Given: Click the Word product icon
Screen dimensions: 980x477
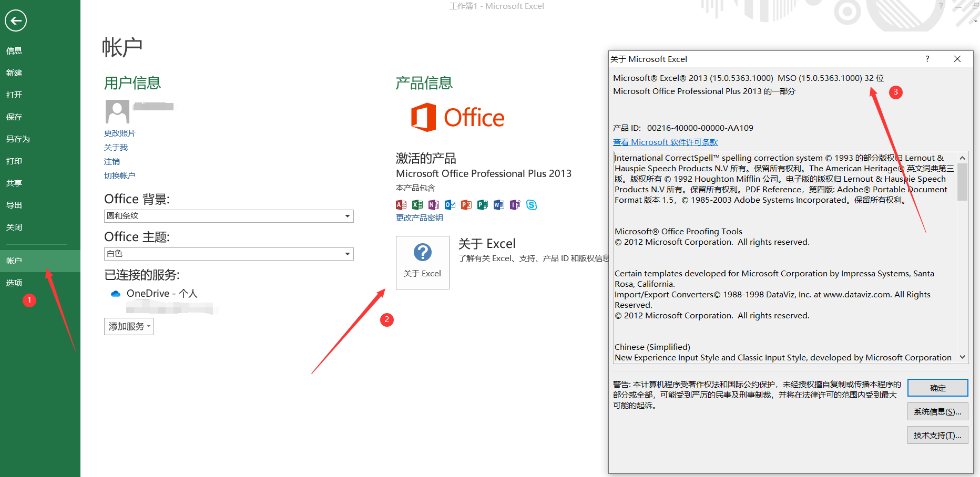Looking at the screenshot, I should coord(499,205).
